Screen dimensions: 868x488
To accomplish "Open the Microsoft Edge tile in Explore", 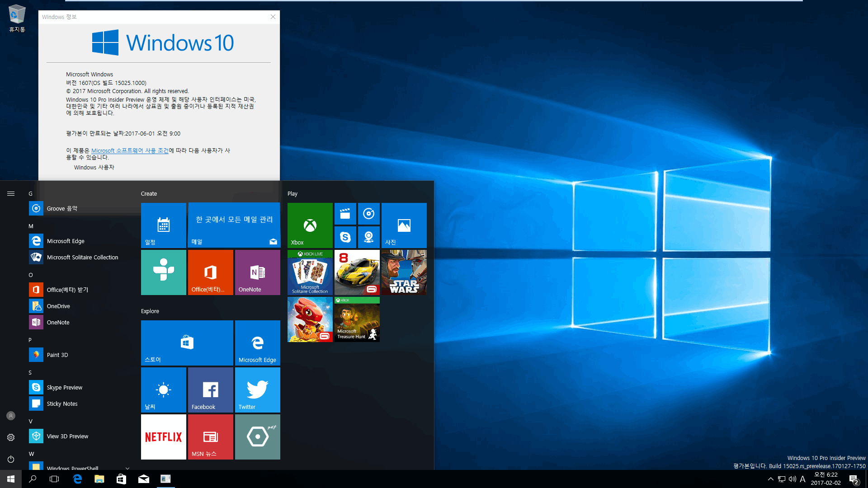I will 258,343.
